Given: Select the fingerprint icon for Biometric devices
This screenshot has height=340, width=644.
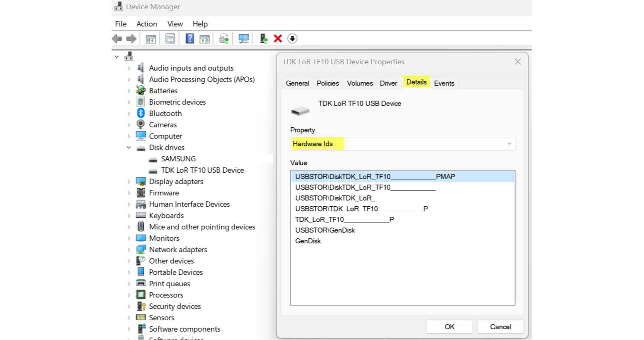Looking at the screenshot, I should pos(141,102).
